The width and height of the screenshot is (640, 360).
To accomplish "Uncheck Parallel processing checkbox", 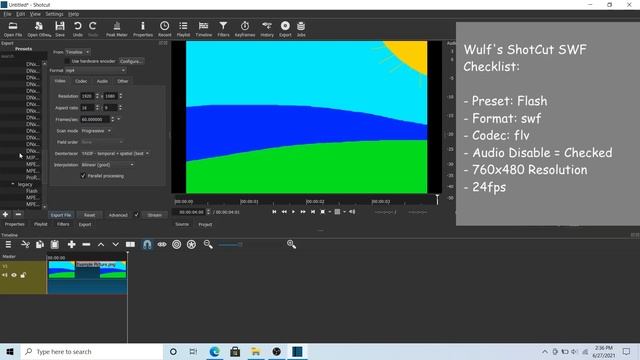I will [83, 176].
